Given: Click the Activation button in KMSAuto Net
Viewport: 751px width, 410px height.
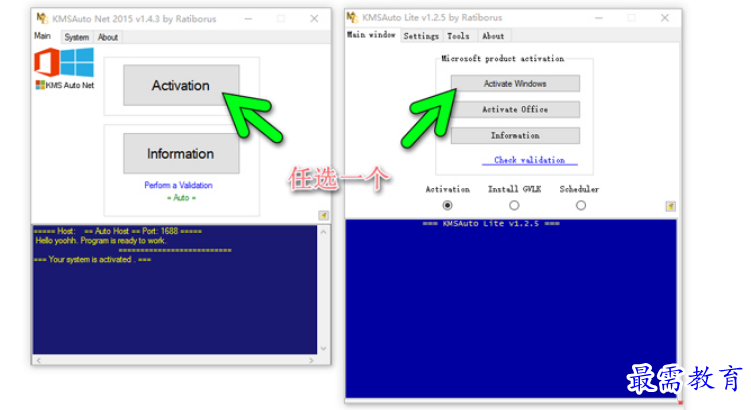Looking at the screenshot, I should [x=181, y=85].
